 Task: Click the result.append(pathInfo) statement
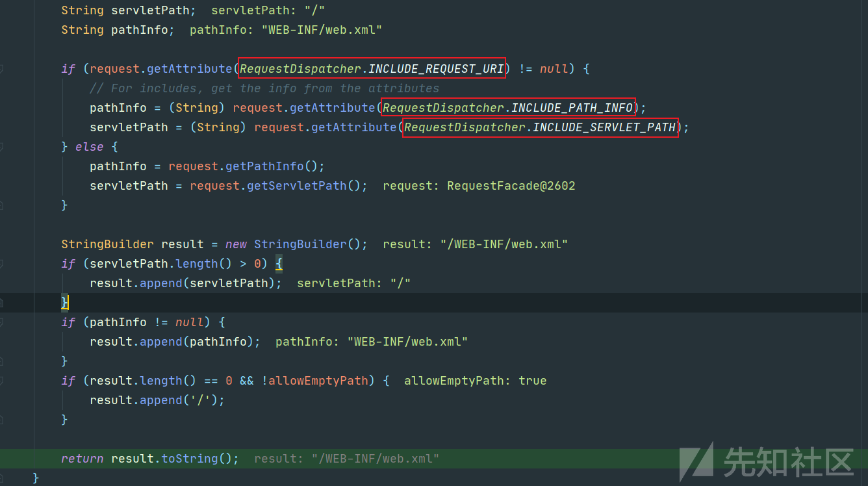click(x=175, y=342)
